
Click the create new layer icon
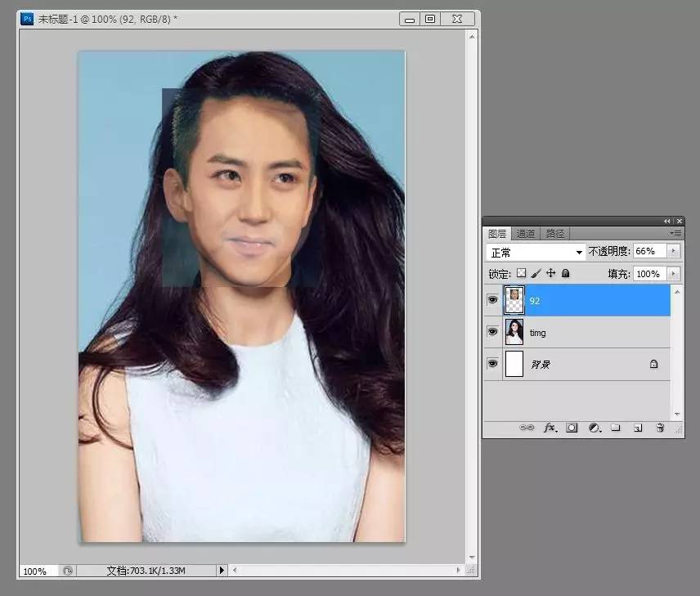638,428
